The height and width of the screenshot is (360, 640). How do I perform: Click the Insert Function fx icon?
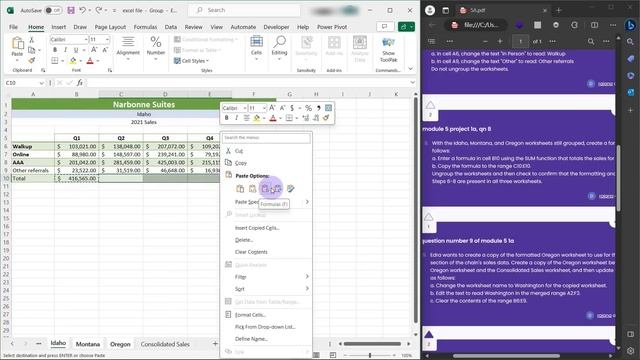(80, 83)
